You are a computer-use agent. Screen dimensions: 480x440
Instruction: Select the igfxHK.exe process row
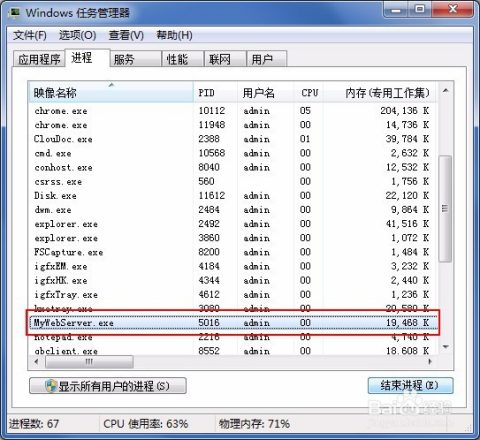[232, 280]
